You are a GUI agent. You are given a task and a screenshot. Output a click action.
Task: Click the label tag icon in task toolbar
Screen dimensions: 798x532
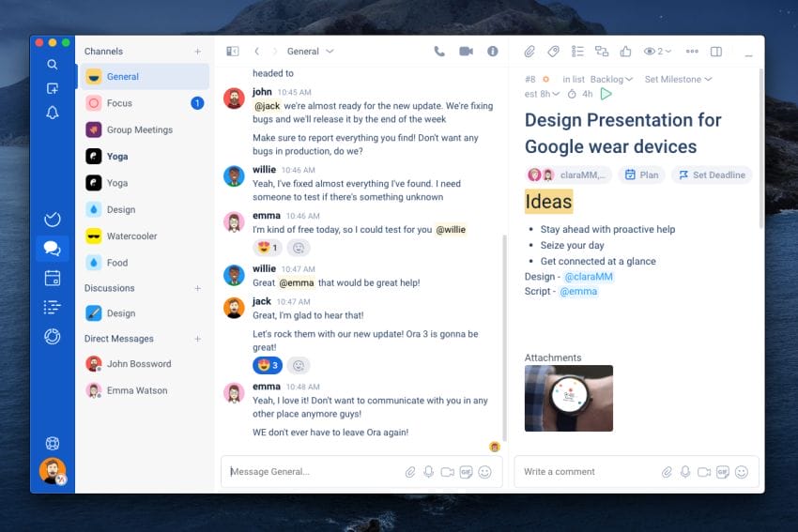(x=553, y=52)
